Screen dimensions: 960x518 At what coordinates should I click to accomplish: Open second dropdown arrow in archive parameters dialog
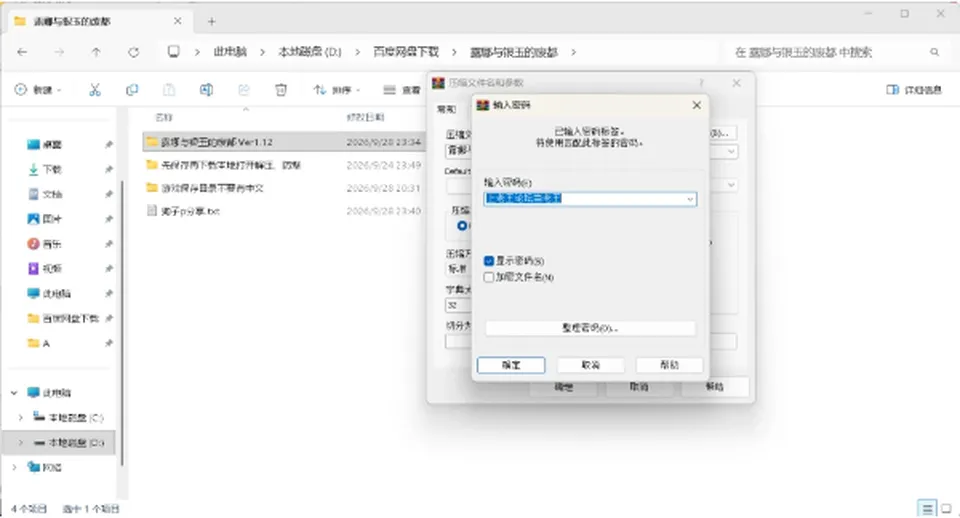(x=731, y=184)
